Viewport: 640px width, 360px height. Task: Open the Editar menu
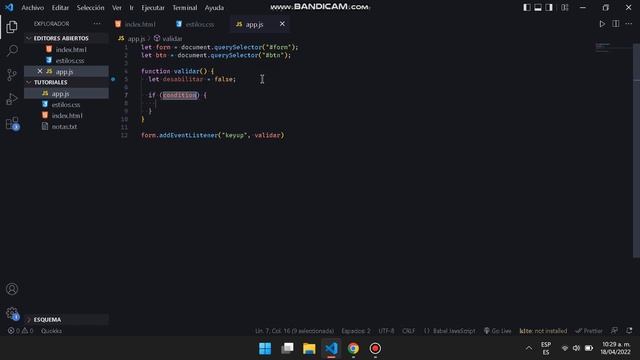(60, 8)
